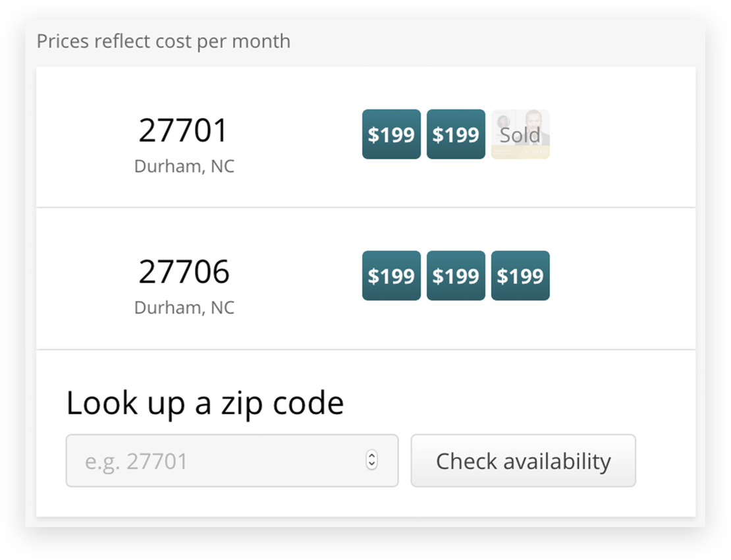Choose the middle $199 slot for 27706
731x560 pixels.
pyautogui.click(x=456, y=275)
